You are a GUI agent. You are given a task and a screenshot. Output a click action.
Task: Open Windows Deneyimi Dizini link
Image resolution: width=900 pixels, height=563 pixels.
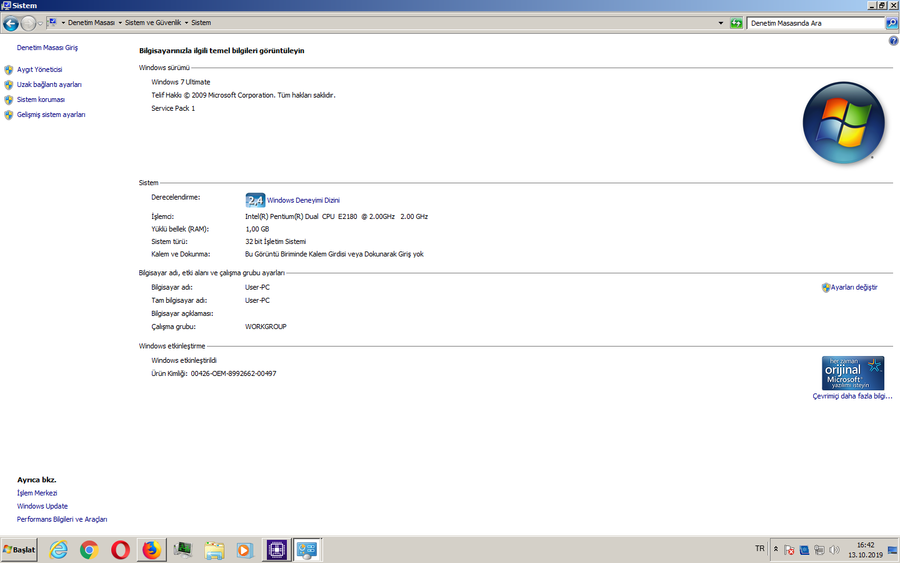[x=303, y=200]
